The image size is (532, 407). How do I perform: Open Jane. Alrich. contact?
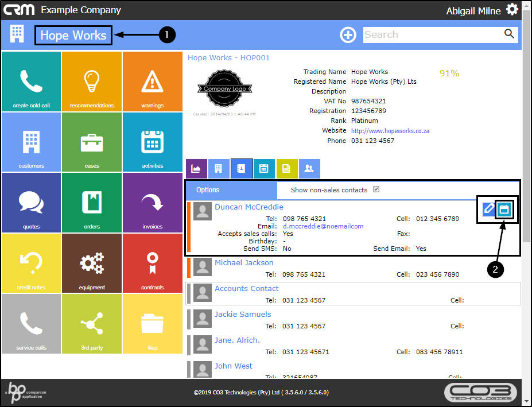point(237,340)
